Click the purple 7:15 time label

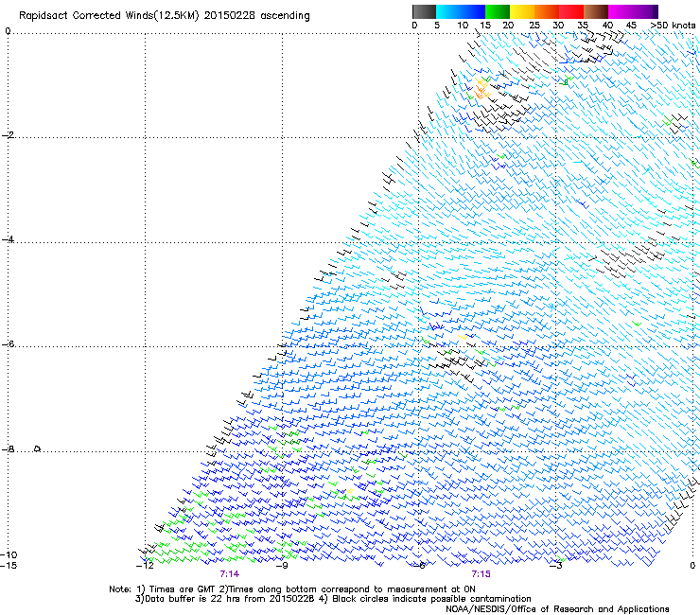point(481,574)
